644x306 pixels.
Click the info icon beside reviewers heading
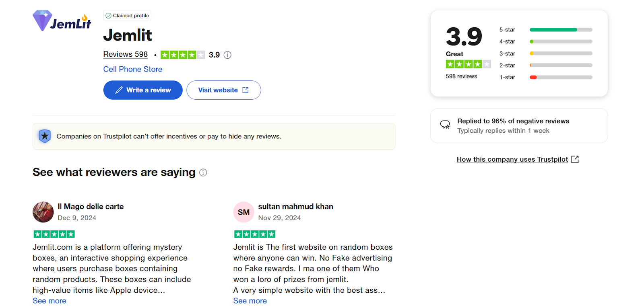[203, 173]
